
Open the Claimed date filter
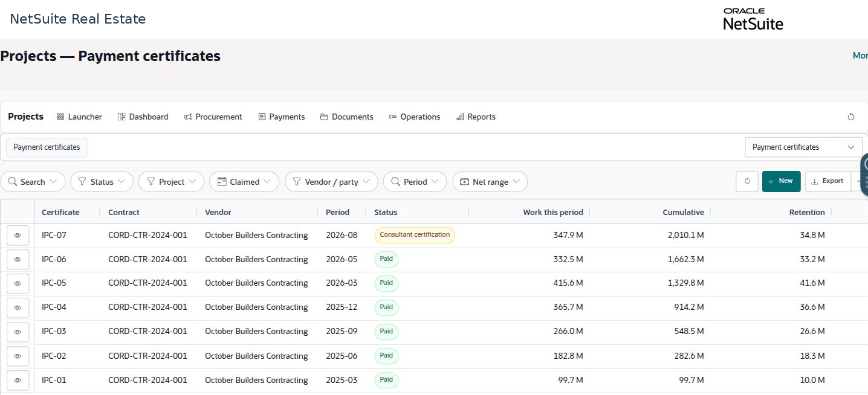pyautogui.click(x=244, y=182)
